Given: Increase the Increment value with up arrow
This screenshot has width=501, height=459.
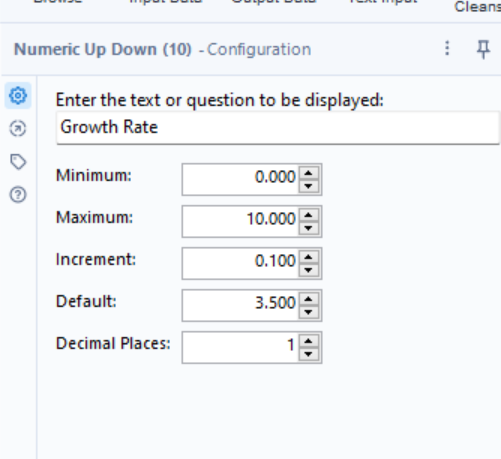Looking at the screenshot, I should 309,257.
